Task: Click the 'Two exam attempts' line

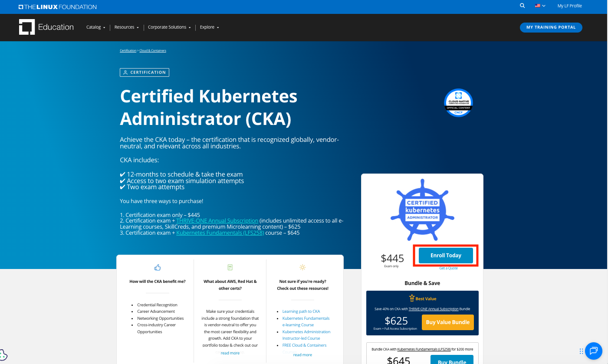Action: tap(152, 187)
